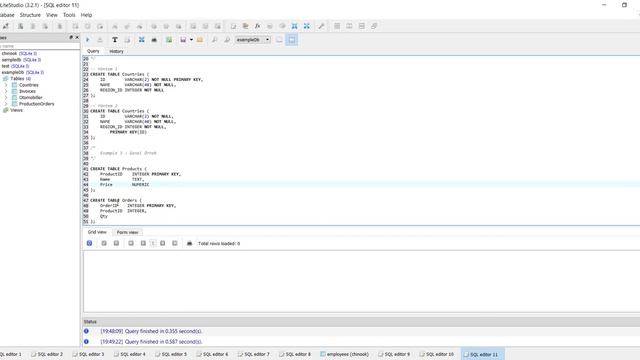Pin the databases panel
The image size is (640, 360).
coord(71,37)
